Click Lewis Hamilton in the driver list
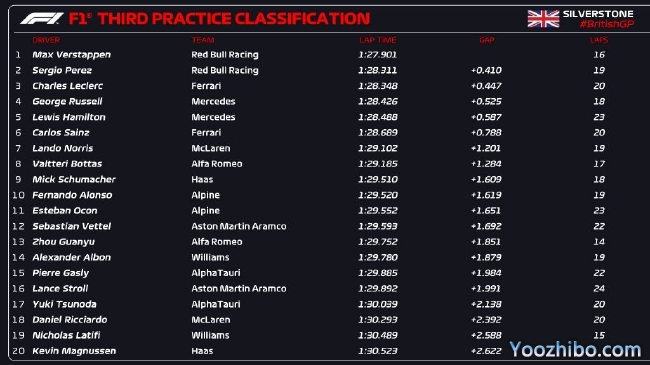The height and width of the screenshot is (365, 650). pyautogui.click(x=69, y=117)
